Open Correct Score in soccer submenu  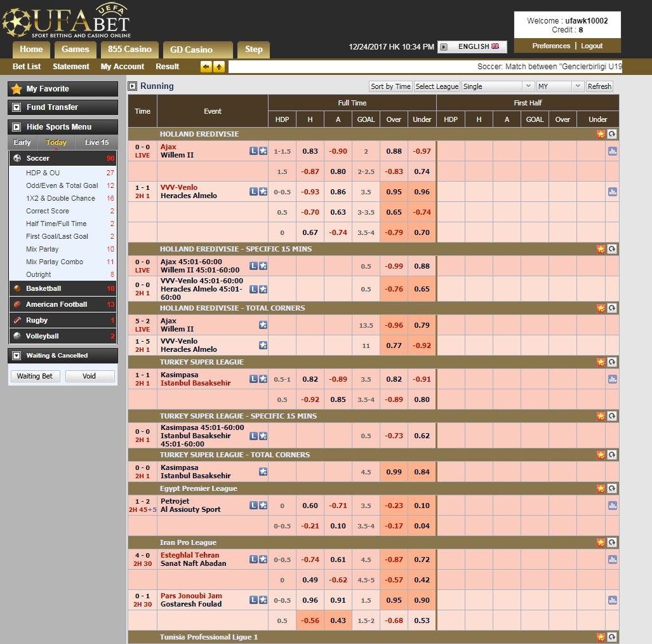pyautogui.click(x=48, y=211)
